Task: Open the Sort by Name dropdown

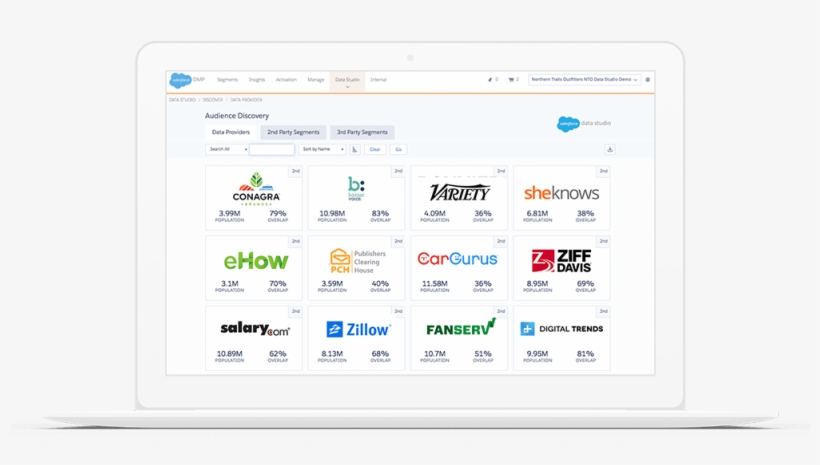Action: tap(322, 150)
